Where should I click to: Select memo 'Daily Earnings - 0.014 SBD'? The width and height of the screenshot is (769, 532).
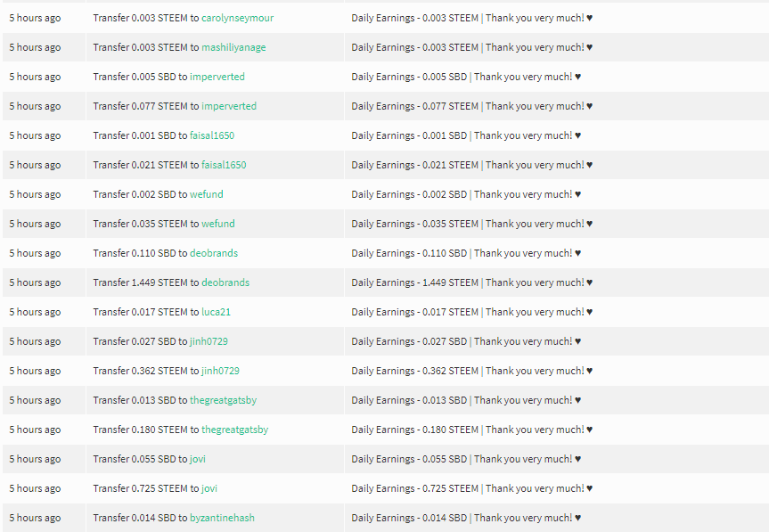409,519
